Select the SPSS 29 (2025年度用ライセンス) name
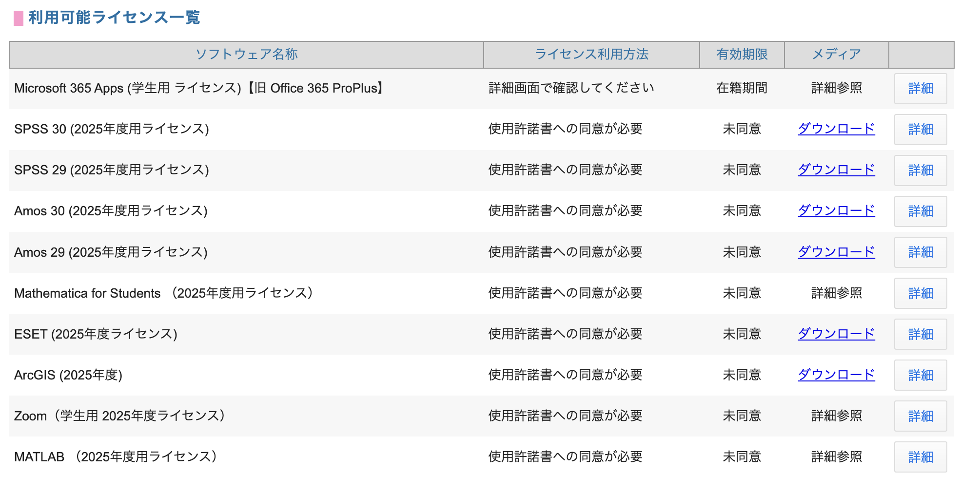This screenshot has height=493, width=980. 112,170
